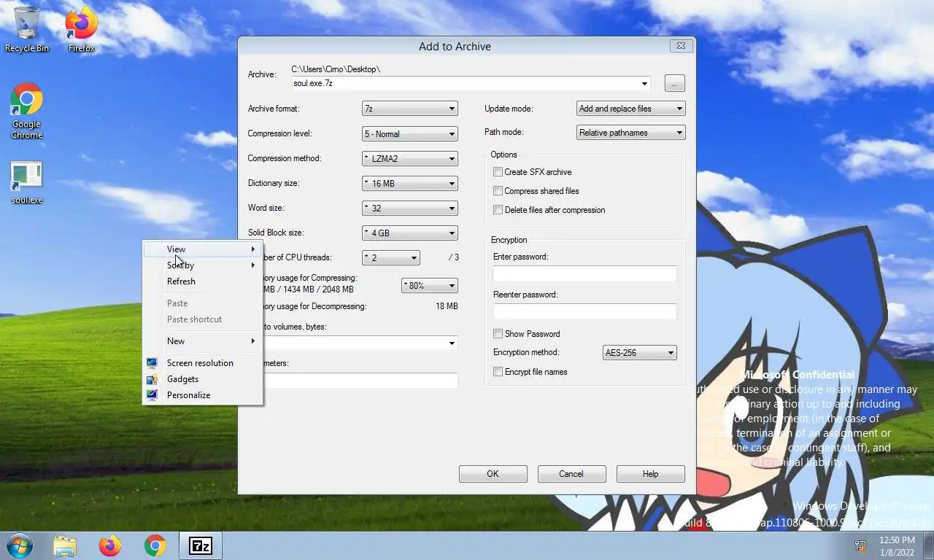Click the browse archive path button
The width and height of the screenshot is (934, 560).
pyautogui.click(x=675, y=84)
